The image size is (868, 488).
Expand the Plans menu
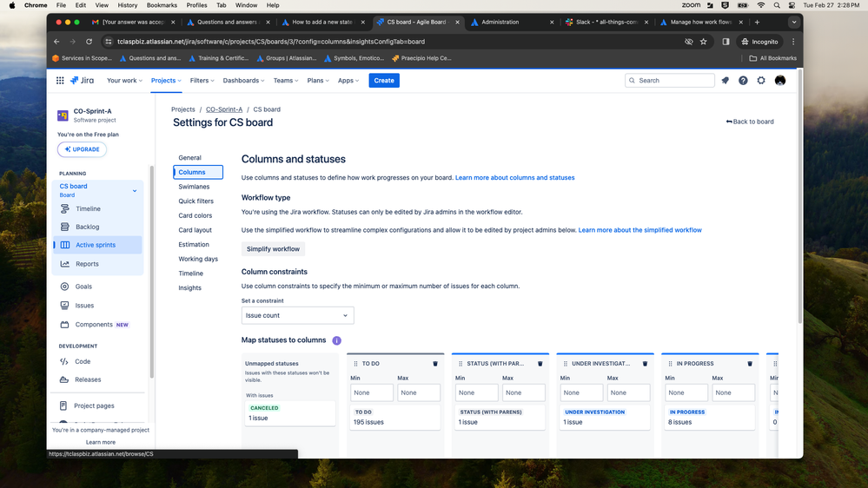click(318, 80)
